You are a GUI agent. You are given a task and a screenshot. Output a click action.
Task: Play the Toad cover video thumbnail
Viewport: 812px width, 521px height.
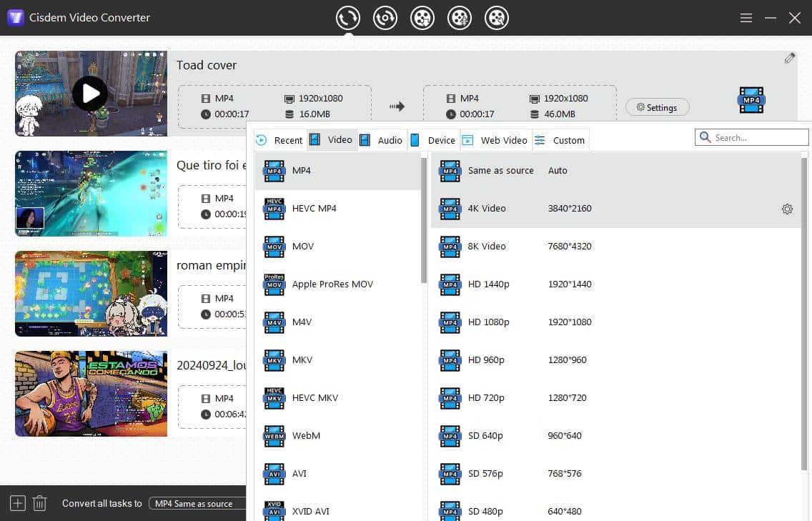(90, 93)
